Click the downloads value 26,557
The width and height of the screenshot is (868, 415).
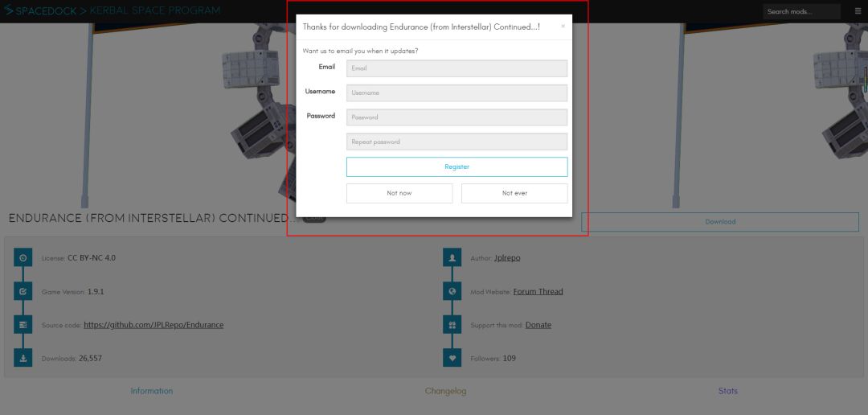(90, 359)
